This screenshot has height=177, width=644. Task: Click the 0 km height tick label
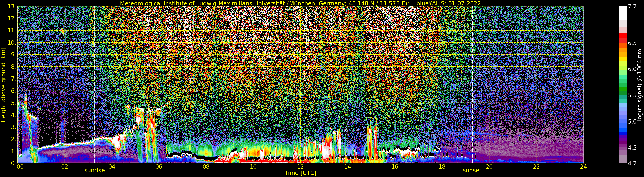pos(14,163)
